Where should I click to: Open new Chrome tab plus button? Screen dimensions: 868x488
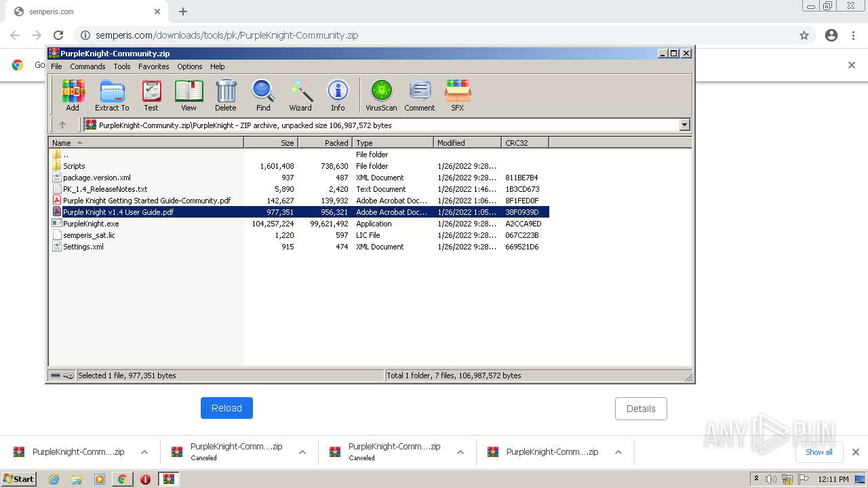183,12
